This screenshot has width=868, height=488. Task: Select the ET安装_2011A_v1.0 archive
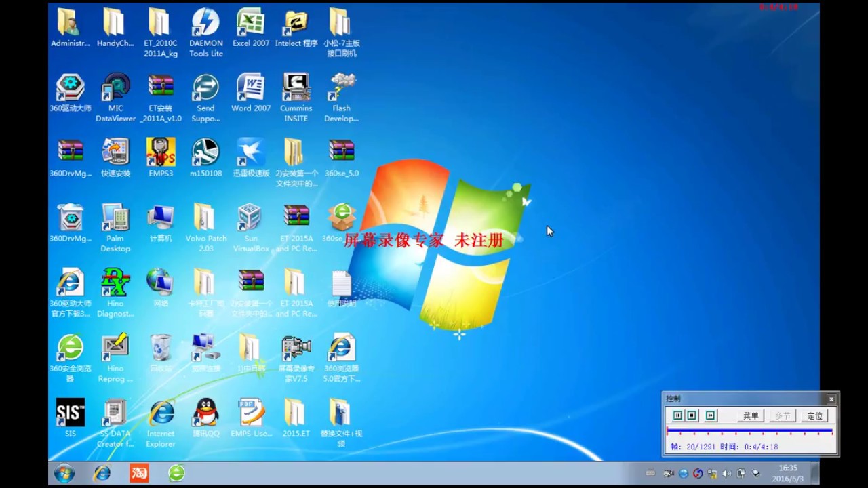161,98
